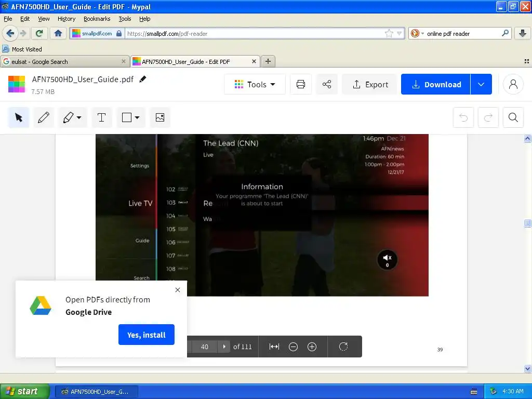This screenshot has height=399, width=532.
Task: Go back with the browser back arrow
Action: click(x=10, y=33)
